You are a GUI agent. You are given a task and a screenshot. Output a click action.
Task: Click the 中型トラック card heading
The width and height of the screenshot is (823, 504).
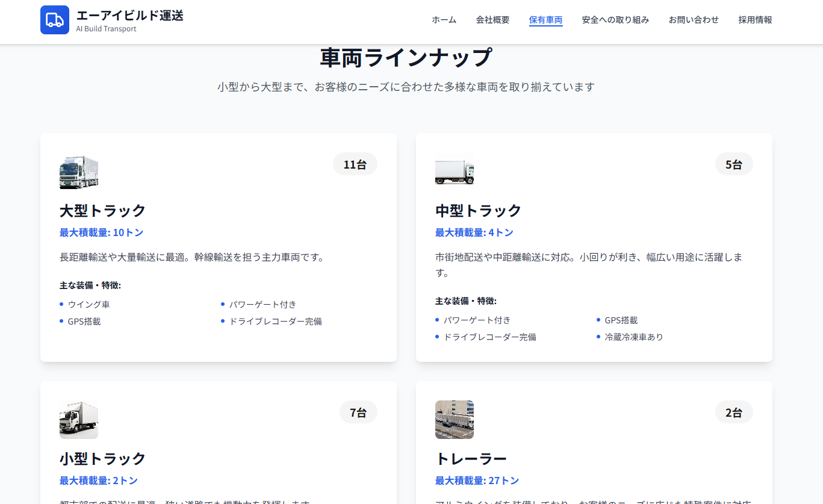pos(478,211)
